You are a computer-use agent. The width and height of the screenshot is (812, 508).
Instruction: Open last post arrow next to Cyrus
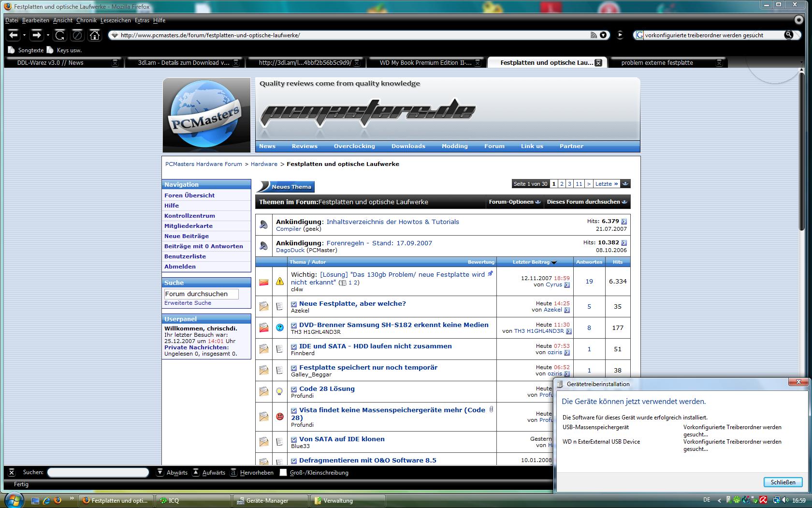click(x=567, y=285)
